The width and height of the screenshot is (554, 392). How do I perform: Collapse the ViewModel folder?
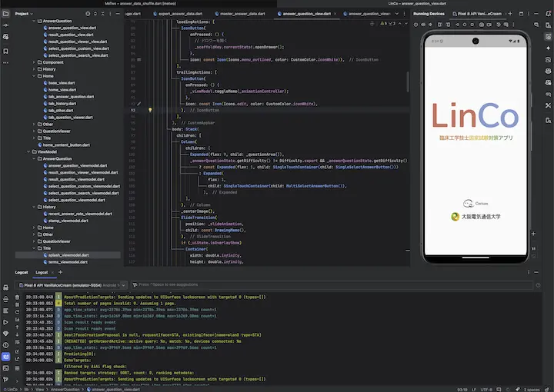point(28,151)
